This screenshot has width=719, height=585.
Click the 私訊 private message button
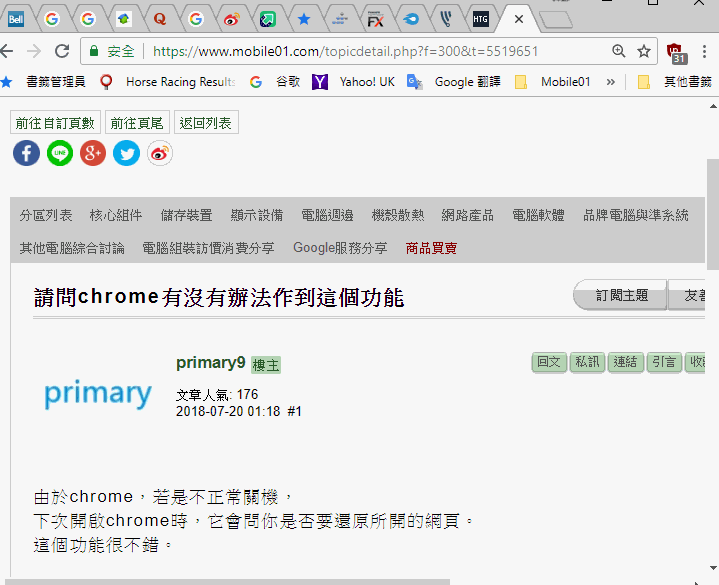pyautogui.click(x=587, y=362)
